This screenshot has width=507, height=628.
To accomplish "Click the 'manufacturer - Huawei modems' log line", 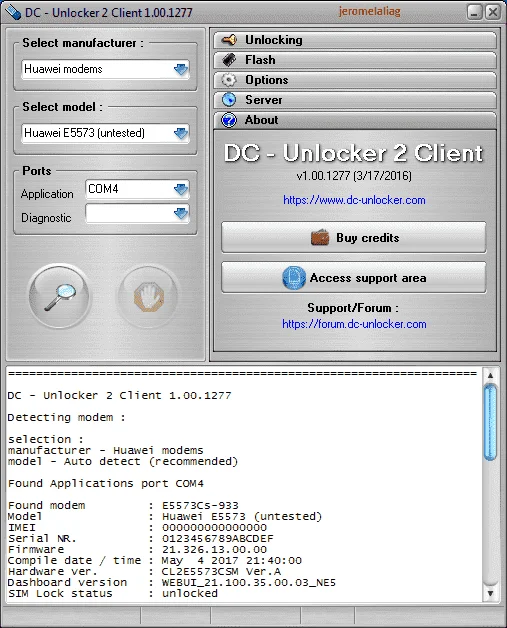I will point(106,450).
